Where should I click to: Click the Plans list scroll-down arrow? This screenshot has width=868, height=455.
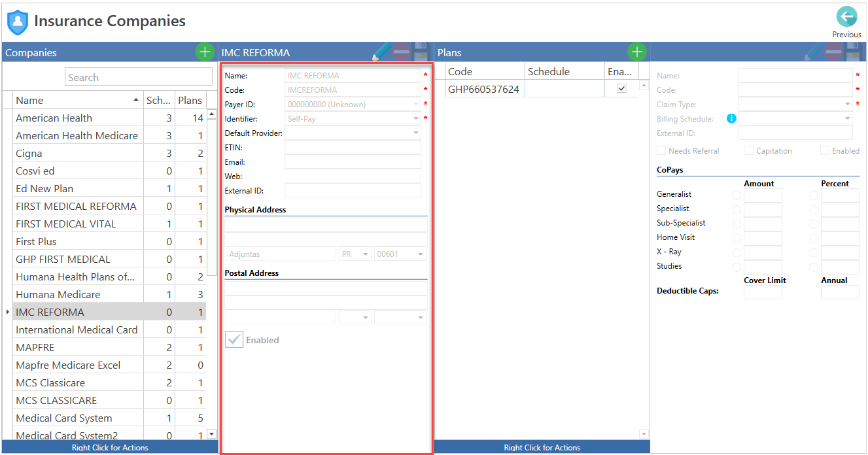pyautogui.click(x=644, y=434)
